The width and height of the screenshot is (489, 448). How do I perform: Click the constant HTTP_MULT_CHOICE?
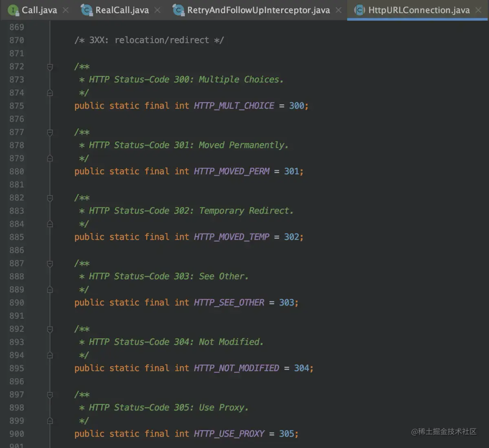(x=234, y=106)
